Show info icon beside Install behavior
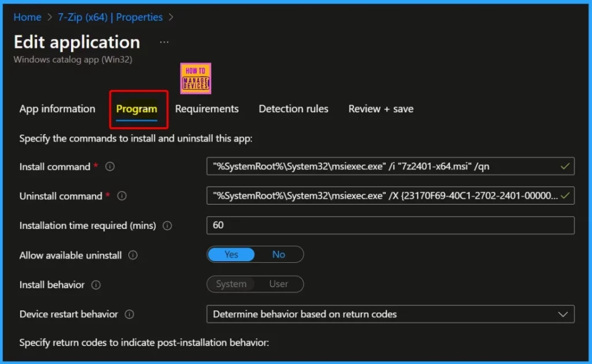The image size is (592, 364). coord(96,285)
